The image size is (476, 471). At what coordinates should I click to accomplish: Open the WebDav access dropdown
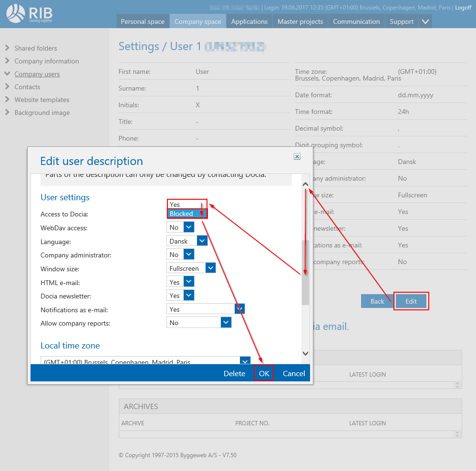189,227
